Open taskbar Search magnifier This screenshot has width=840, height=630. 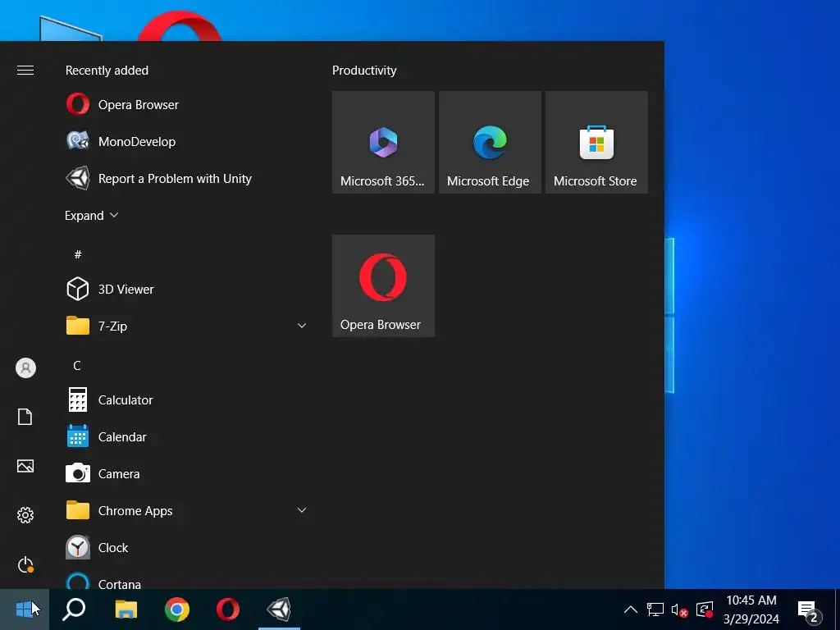[x=74, y=609]
